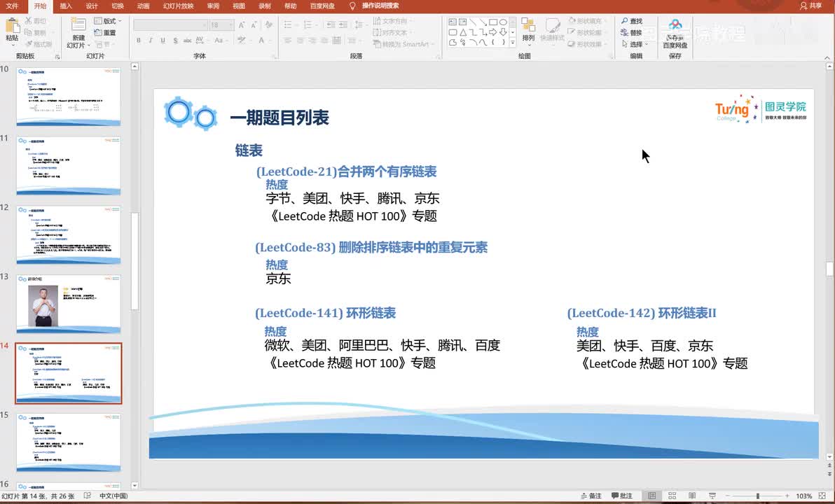This screenshot has width=835, height=504.
Task: Click the Share (共享) person icon
Action: (x=803, y=6)
